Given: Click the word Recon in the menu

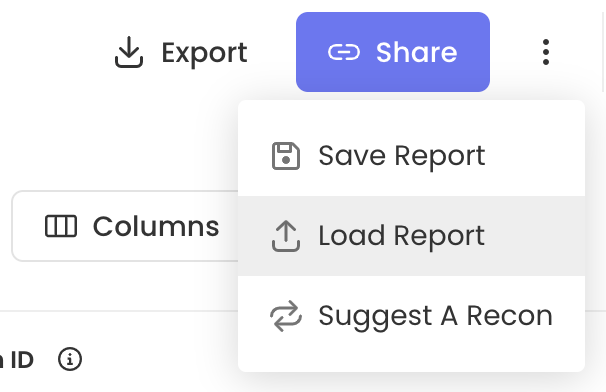Looking at the screenshot, I should [509, 316].
